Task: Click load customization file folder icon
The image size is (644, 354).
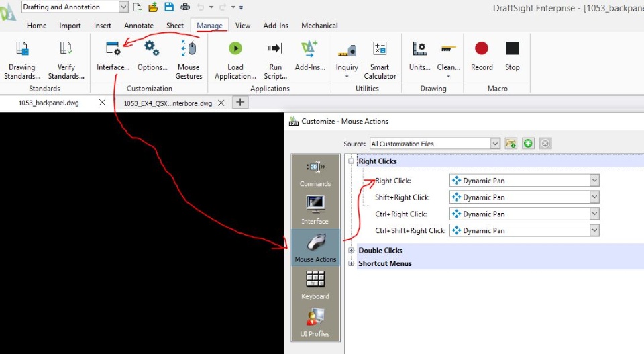Action: pos(511,144)
